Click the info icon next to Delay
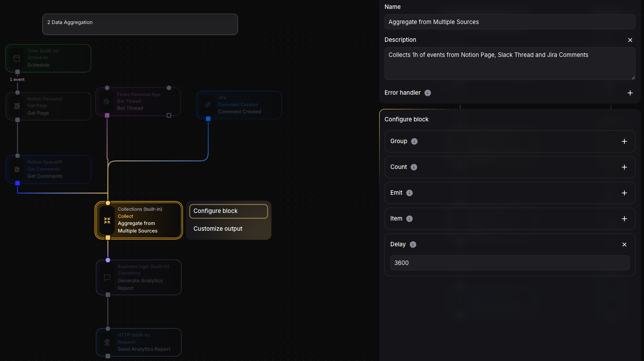 coord(413,245)
